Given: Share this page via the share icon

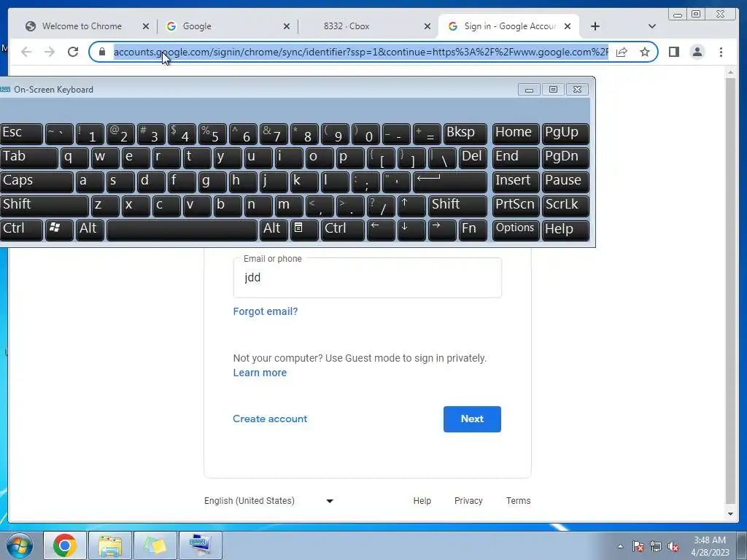Looking at the screenshot, I should coord(622,52).
